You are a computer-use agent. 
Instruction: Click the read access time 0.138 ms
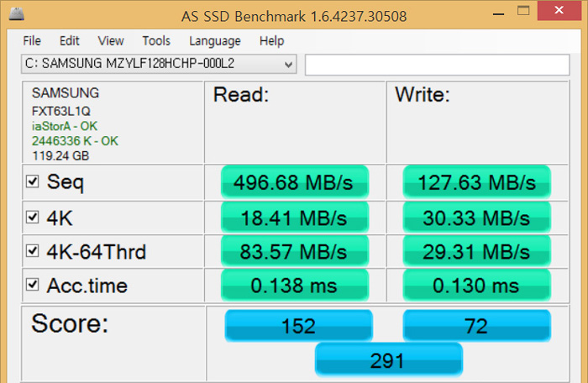coord(295,286)
